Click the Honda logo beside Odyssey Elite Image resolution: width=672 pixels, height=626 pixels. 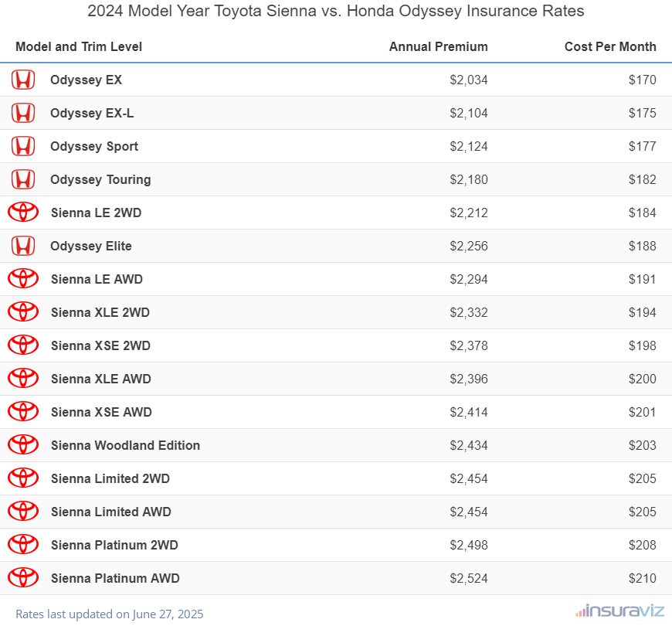click(x=23, y=246)
